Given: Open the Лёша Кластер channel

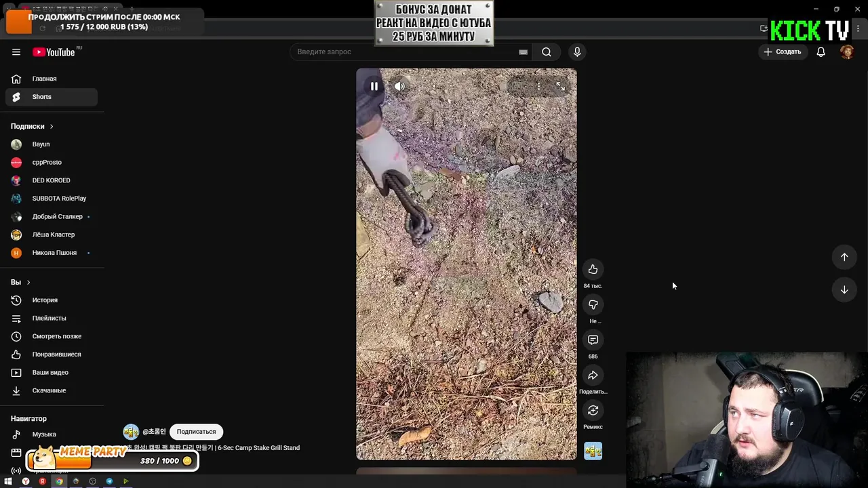Looking at the screenshot, I should 52,235.
